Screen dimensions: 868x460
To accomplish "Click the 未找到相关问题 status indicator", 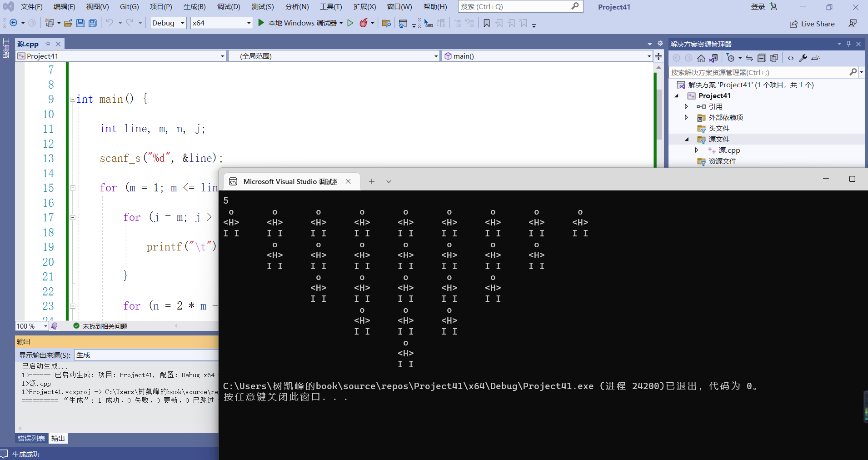I will point(100,326).
